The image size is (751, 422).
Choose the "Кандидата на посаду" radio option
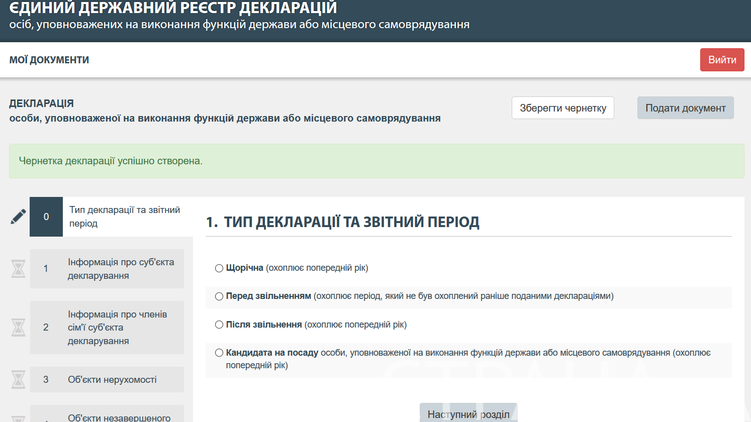(219, 352)
